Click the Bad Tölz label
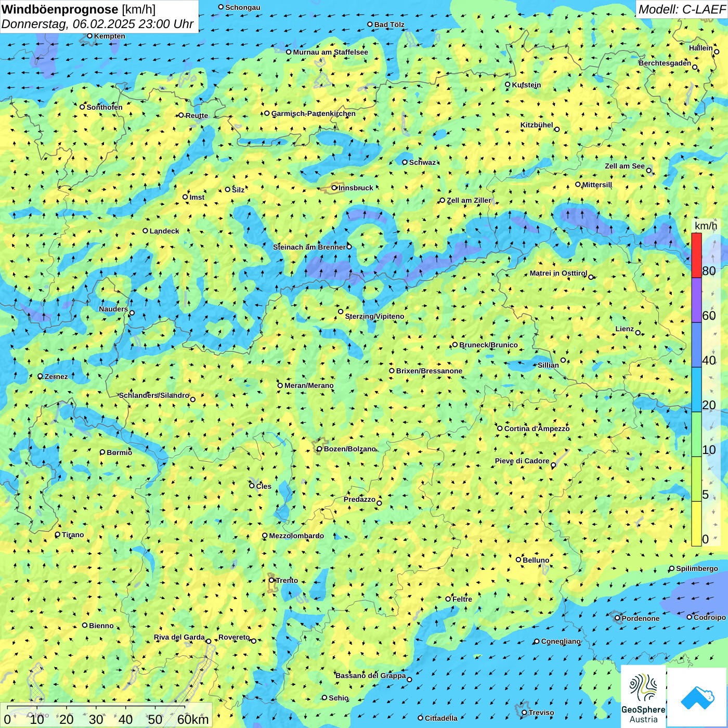Screen dimensions: 728x728 click(389, 24)
